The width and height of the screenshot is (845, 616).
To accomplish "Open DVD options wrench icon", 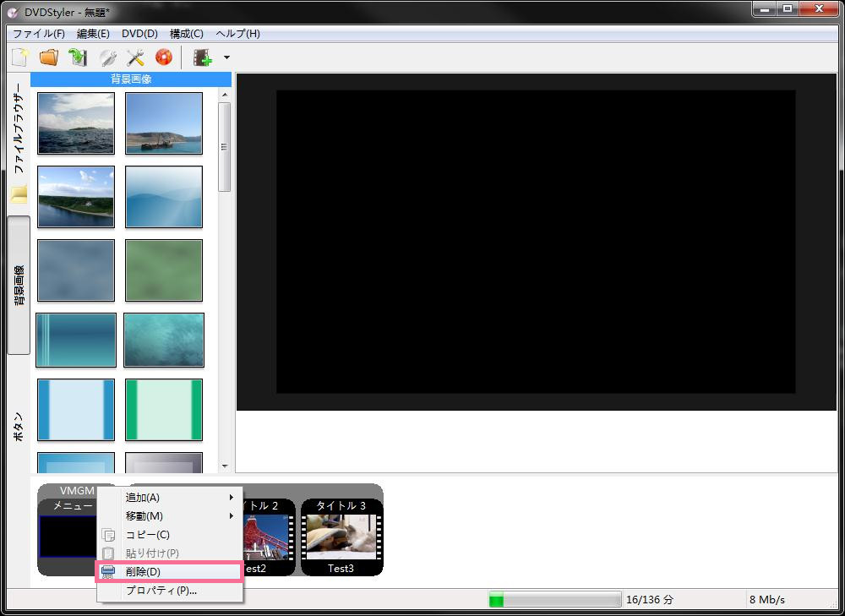I will pos(107,57).
